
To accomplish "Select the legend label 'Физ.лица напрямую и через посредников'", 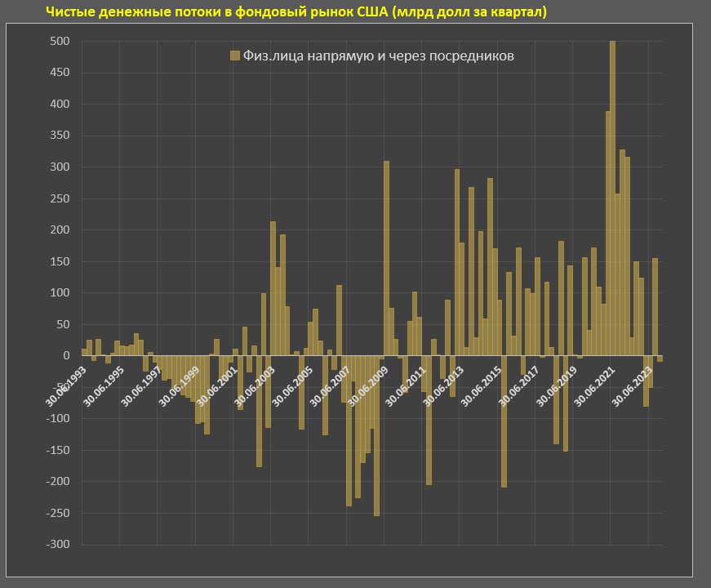I will [378, 56].
